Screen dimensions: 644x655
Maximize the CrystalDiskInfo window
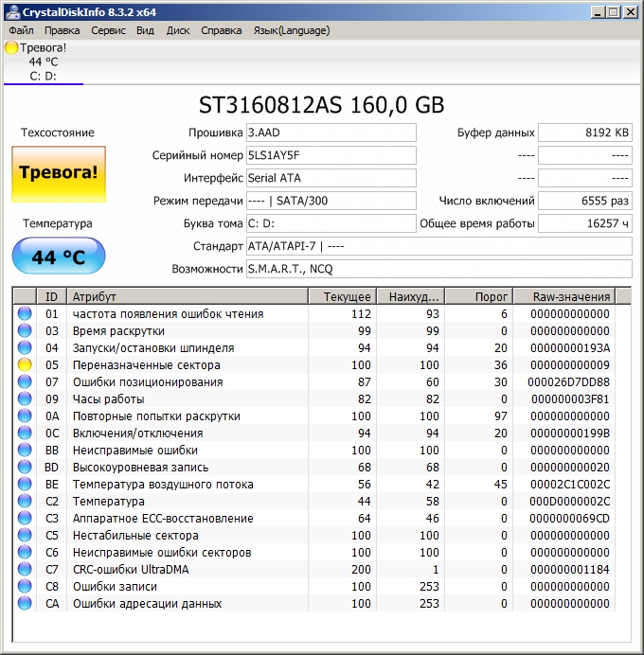[614, 12]
